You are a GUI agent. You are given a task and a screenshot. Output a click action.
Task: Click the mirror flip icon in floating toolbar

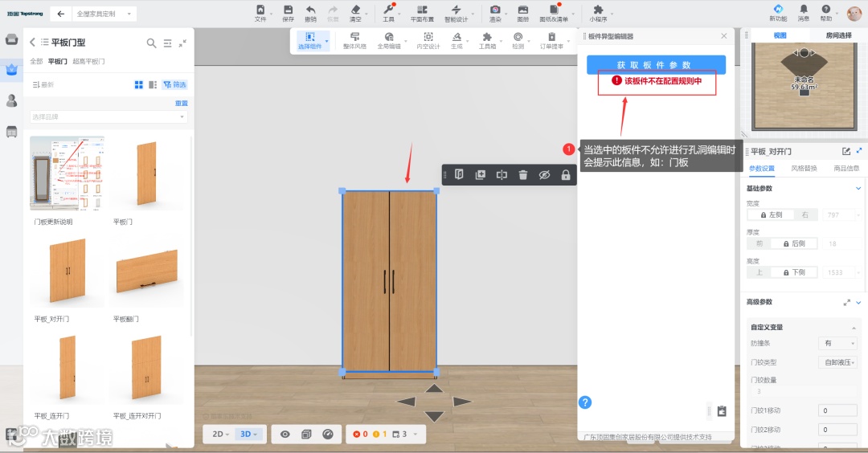point(502,175)
